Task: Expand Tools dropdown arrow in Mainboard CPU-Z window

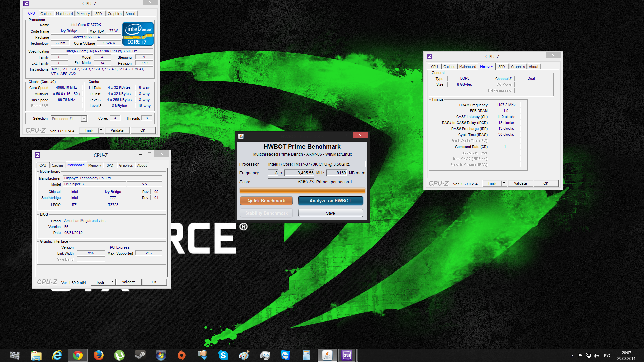Action: tap(112, 282)
